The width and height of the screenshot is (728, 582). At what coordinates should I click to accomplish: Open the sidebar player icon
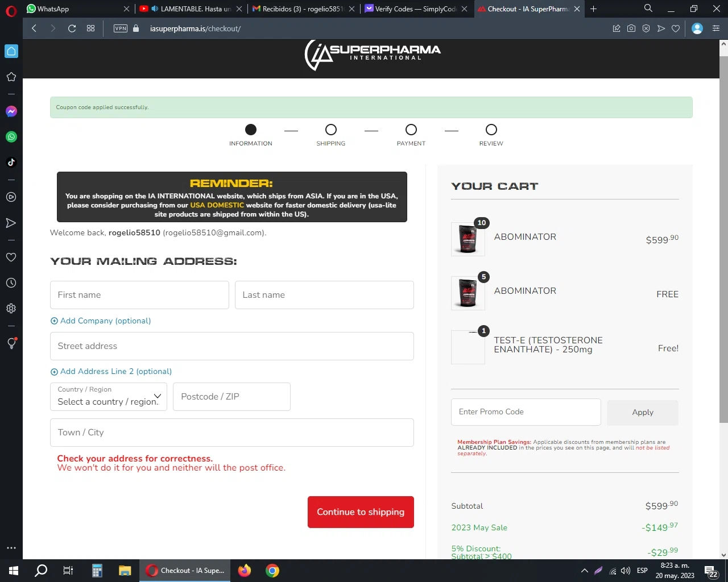(x=11, y=197)
